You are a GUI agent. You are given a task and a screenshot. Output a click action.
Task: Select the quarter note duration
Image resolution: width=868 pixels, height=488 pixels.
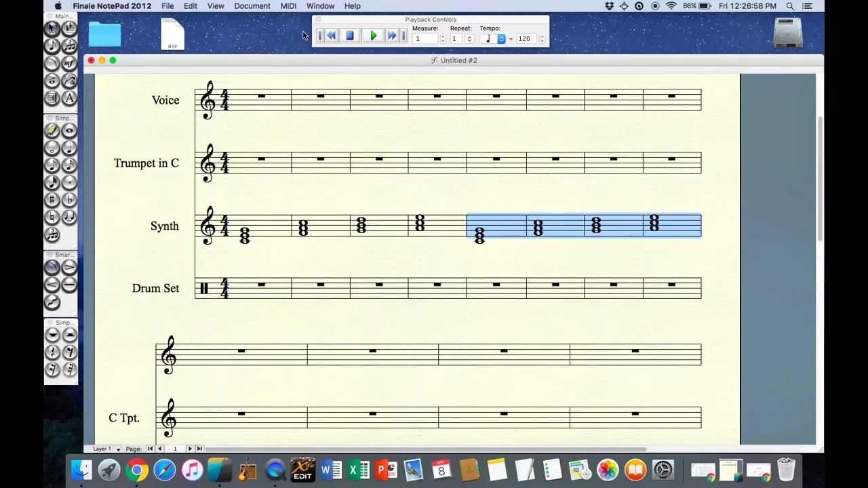click(69, 148)
